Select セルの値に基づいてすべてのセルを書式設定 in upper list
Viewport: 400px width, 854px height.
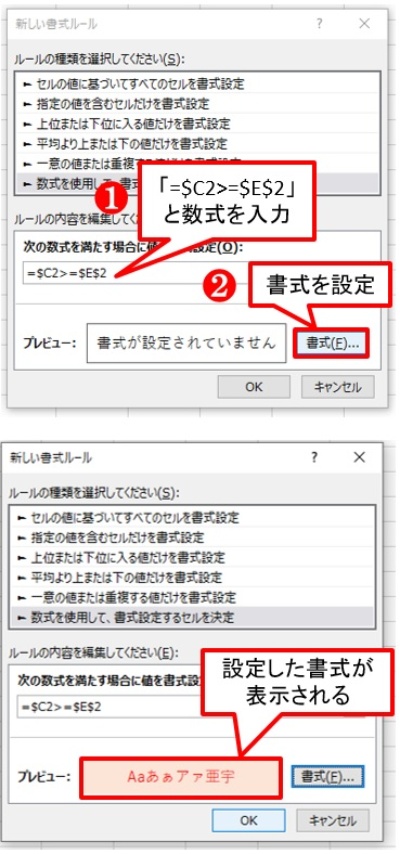pos(196,84)
